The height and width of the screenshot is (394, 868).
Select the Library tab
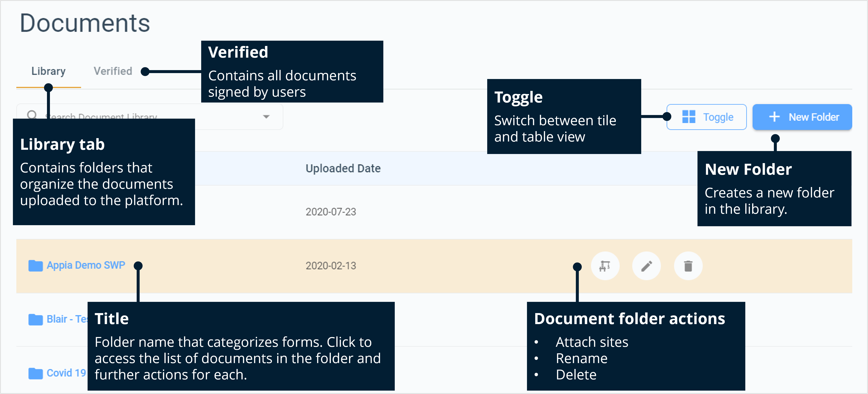[x=48, y=71]
